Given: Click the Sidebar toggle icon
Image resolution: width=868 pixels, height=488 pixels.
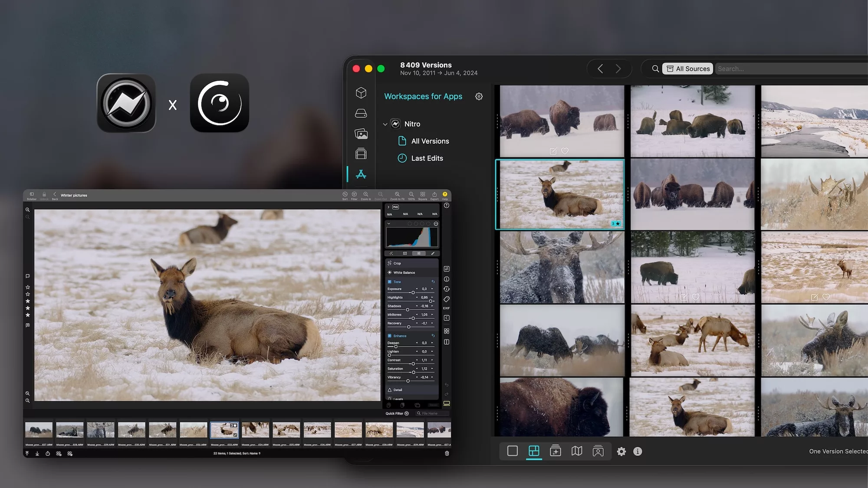Looking at the screenshot, I should (x=32, y=194).
